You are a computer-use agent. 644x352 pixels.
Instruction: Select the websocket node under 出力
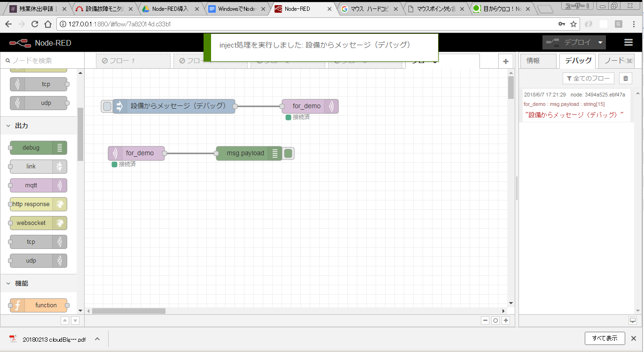(x=38, y=223)
